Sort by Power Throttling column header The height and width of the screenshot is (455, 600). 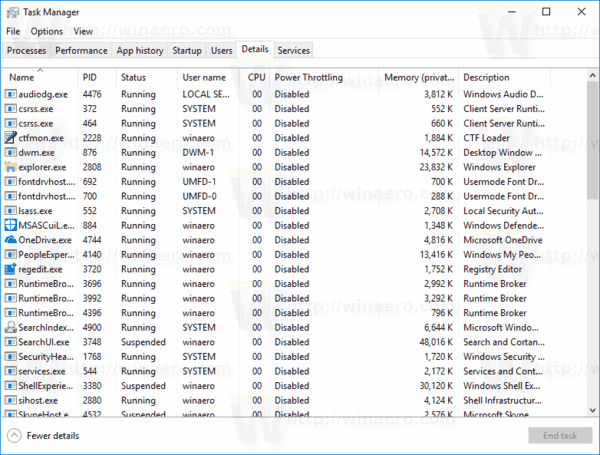324,78
